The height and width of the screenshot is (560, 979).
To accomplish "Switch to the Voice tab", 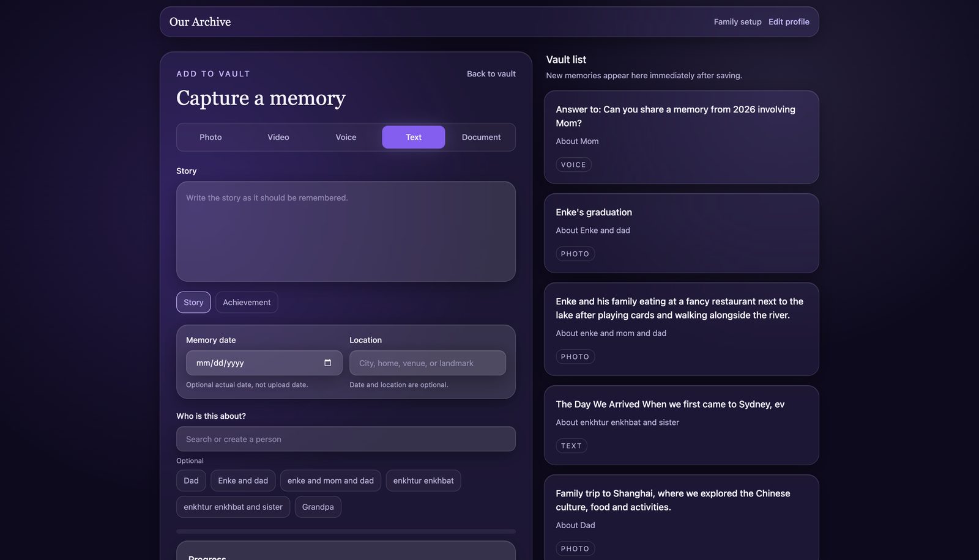I will [x=346, y=137].
